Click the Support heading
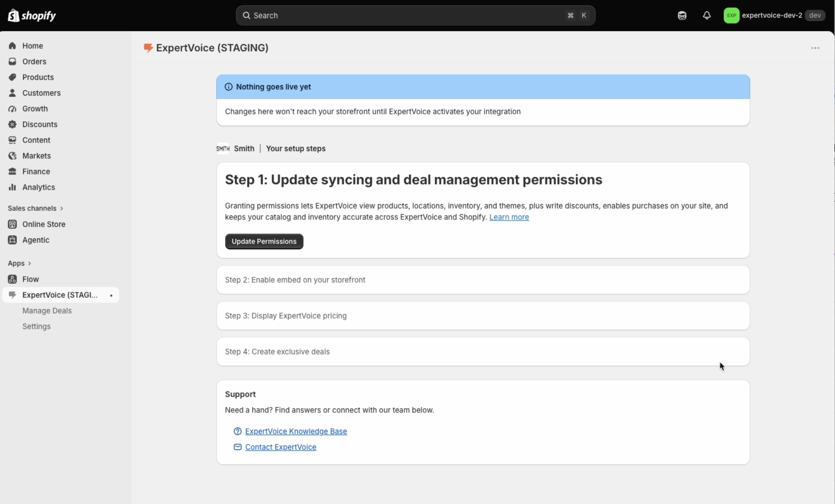 [240, 394]
